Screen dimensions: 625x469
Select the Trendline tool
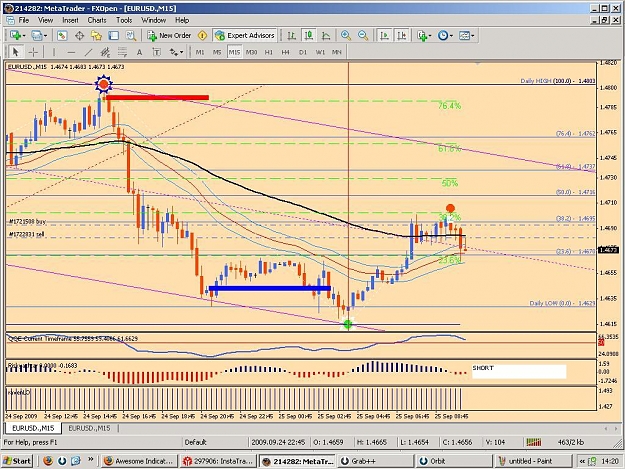pyautogui.click(x=88, y=52)
